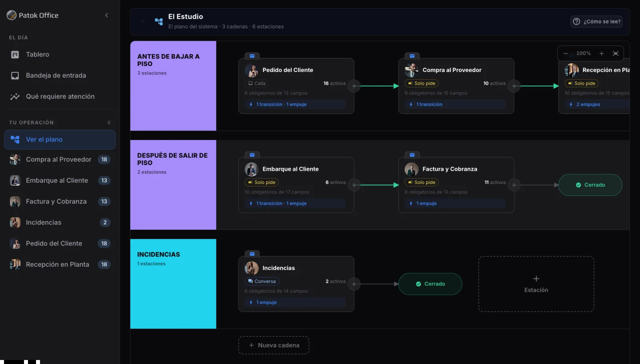Open Bandeja de entrada
This screenshot has width=640, height=364.
click(x=60, y=76)
